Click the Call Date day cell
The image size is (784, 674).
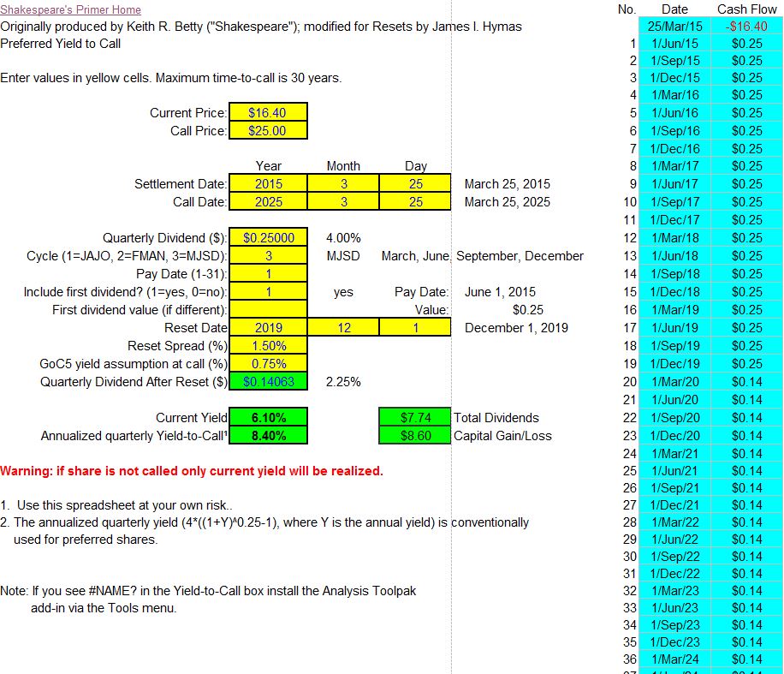[415, 202]
